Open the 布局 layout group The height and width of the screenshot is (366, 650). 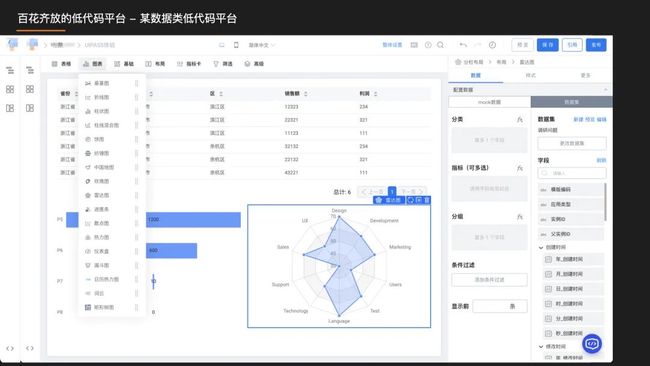155,64
